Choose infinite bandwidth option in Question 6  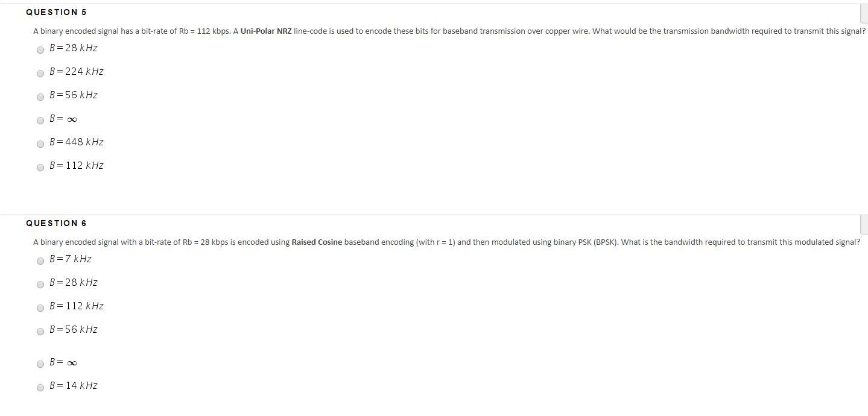point(40,364)
